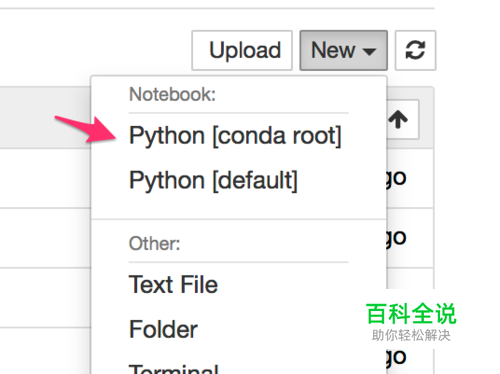
Task: Click the Upload button
Action: 242,50
